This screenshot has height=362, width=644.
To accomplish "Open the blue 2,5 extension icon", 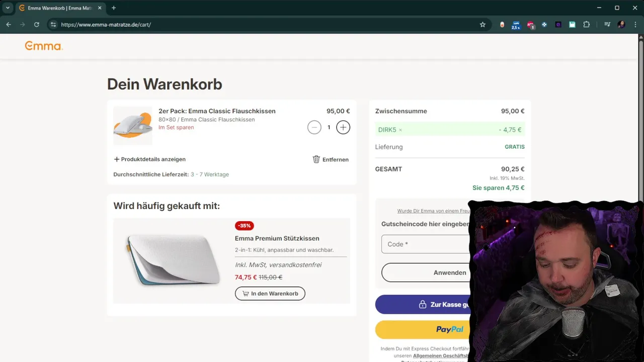I will 516,25.
